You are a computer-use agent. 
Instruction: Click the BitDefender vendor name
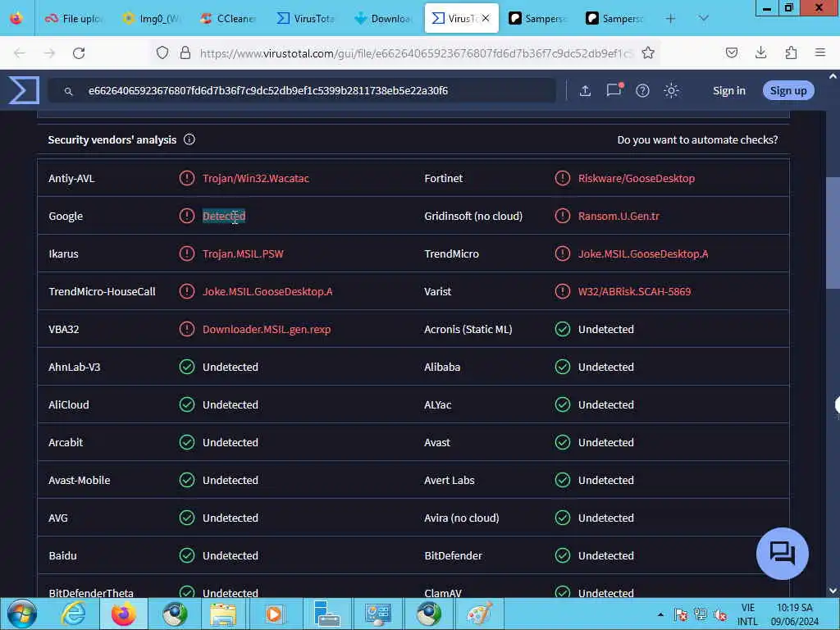[453, 555]
